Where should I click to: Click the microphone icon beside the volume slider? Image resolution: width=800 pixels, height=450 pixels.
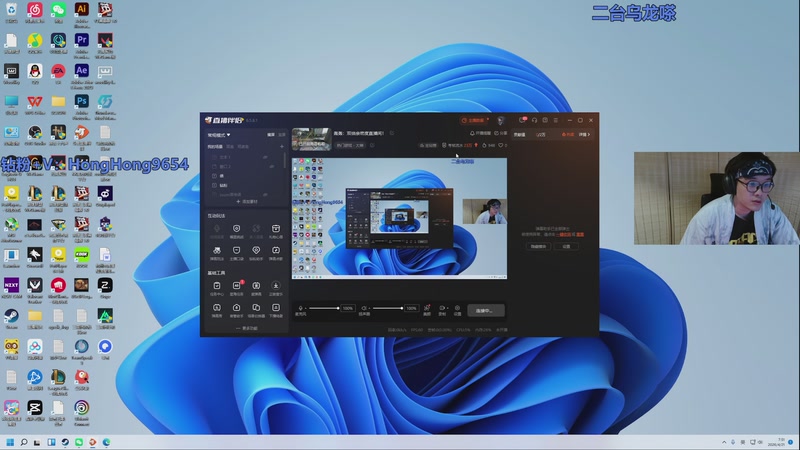point(301,308)
